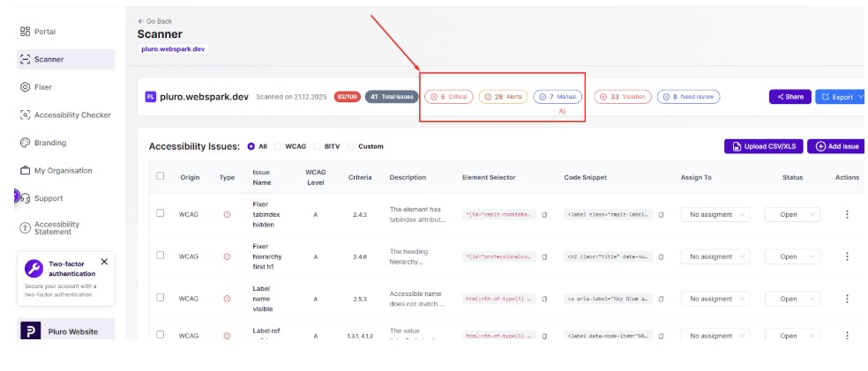This screenshot has width=868, height=371.
Task: Copy code snippet for Label ref row
Action: tap(661, 336)
